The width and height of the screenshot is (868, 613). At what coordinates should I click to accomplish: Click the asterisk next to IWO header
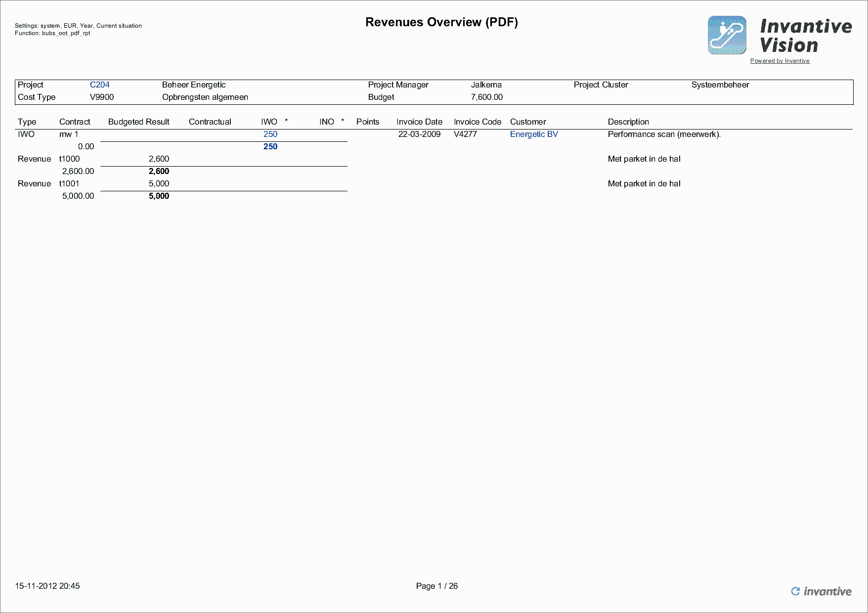287,120
